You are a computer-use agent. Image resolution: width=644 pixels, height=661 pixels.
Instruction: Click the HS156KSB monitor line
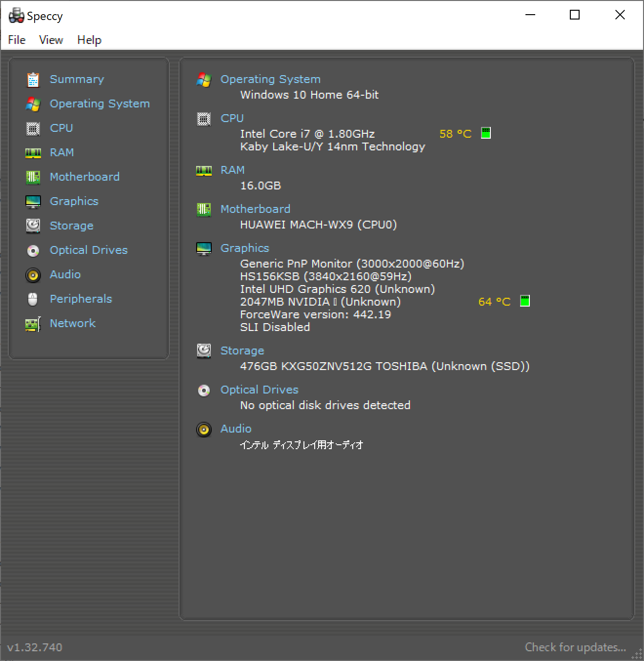pos(326,276)
